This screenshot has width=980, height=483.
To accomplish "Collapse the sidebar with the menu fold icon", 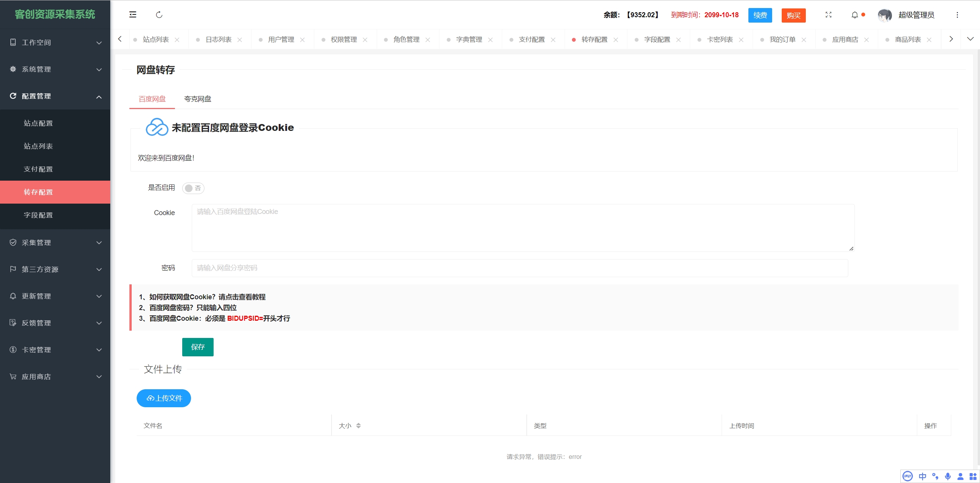I will pos(133,15).
